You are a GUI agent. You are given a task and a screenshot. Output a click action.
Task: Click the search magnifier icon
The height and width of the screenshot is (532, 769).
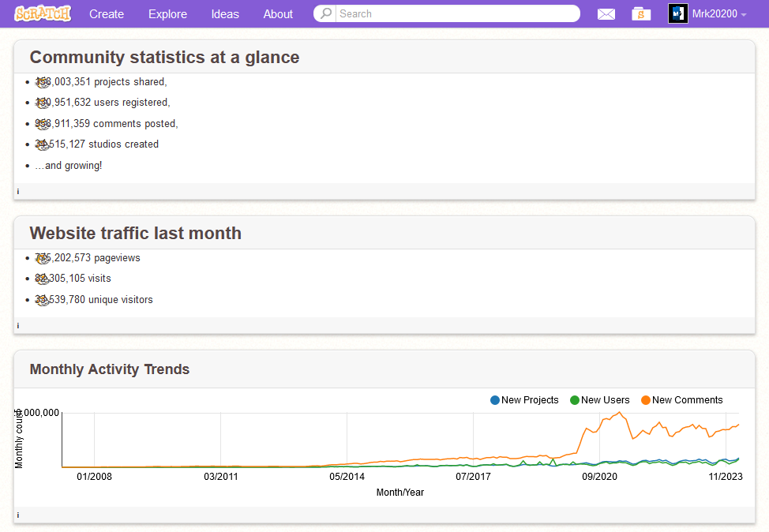click(324, 13)
